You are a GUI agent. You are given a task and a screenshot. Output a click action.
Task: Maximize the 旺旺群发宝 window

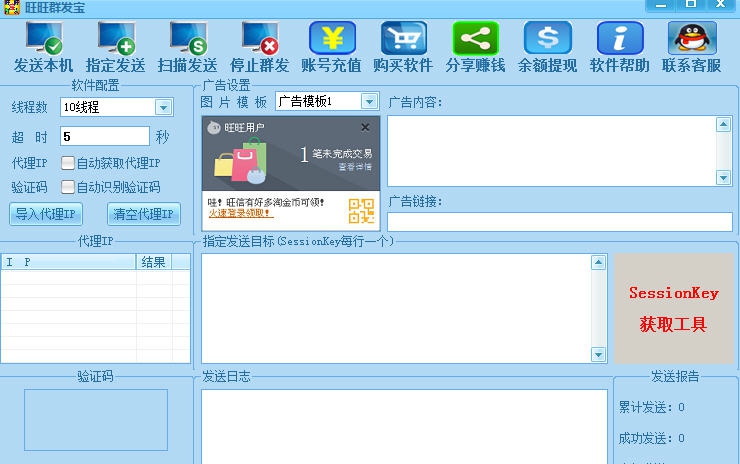pyautogui.click(x=690, y=5)
